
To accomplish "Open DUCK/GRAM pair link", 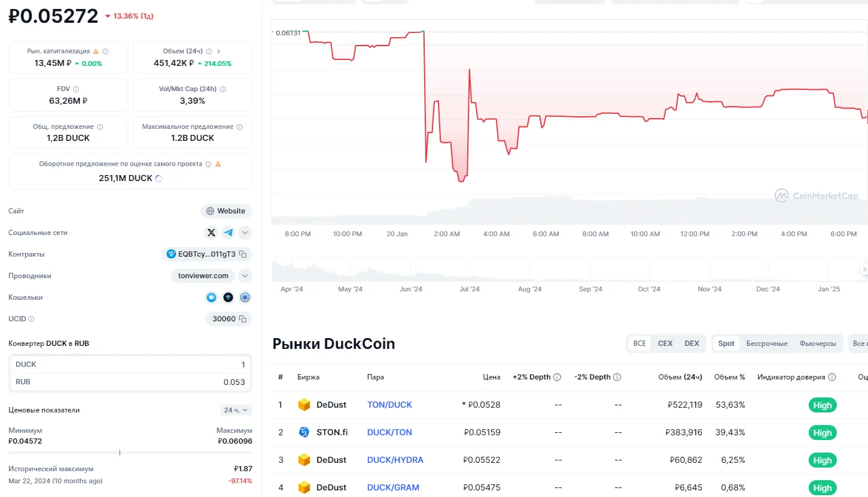I will pyautogui.click(x=393, y=487).
